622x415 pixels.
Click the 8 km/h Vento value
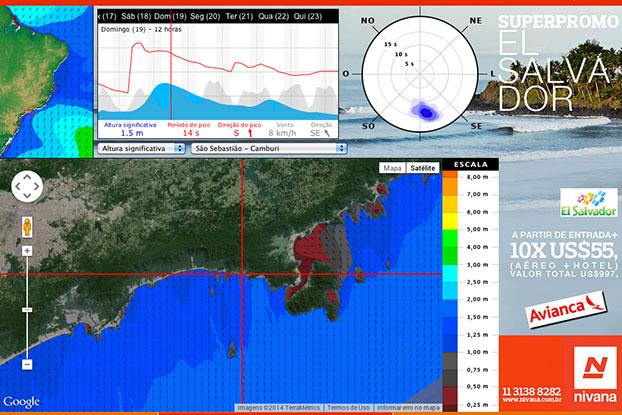click(282, 133)
